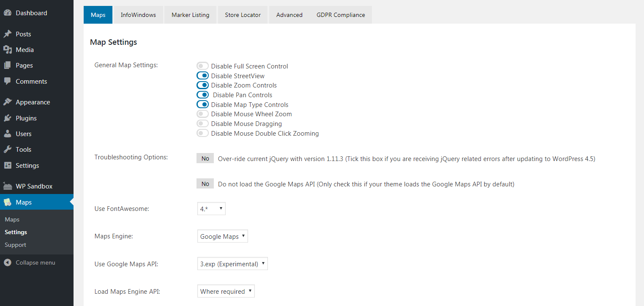
Task: Click the General Map Settings label
Action: point(126,65)
